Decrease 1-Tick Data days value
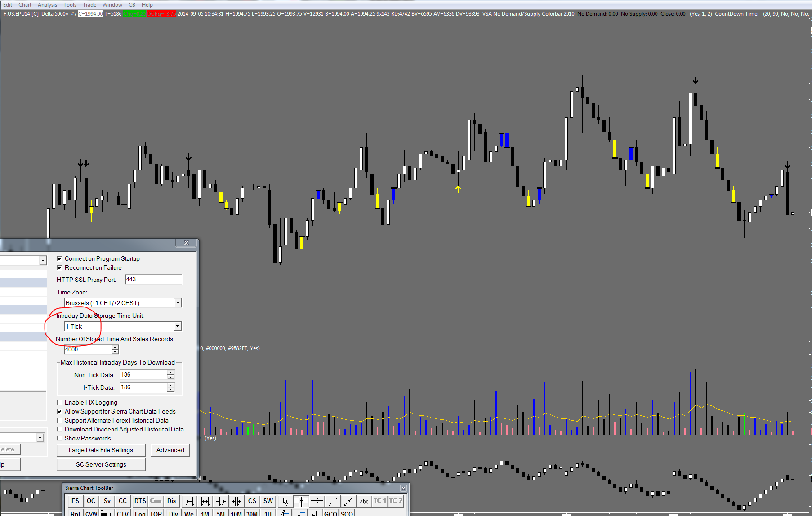812x516 pixels. (x=171, y=389)
